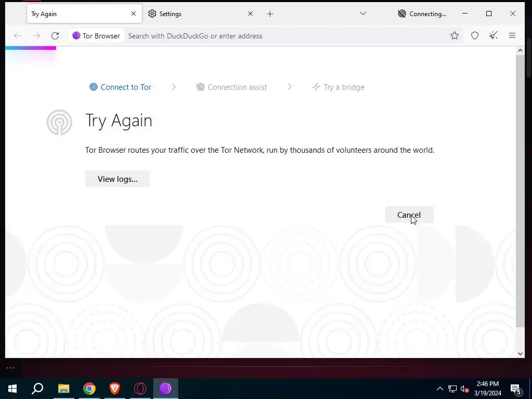
Task: Show hidden system tray icons
Action: tap(440, 389)
